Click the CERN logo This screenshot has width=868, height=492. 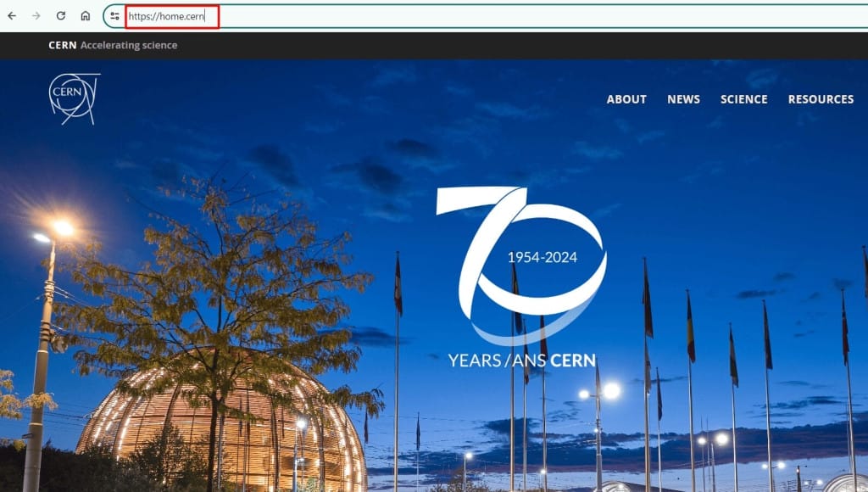(x=75, y=98)
